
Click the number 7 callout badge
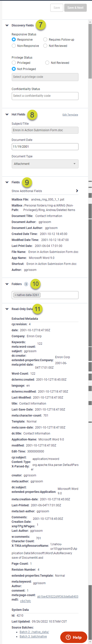pos(40,25)
